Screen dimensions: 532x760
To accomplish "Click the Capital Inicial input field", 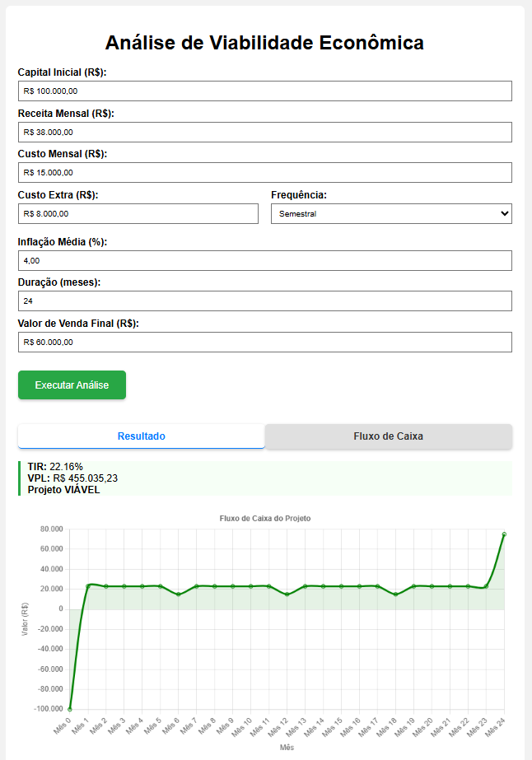I will pos(264,91).
